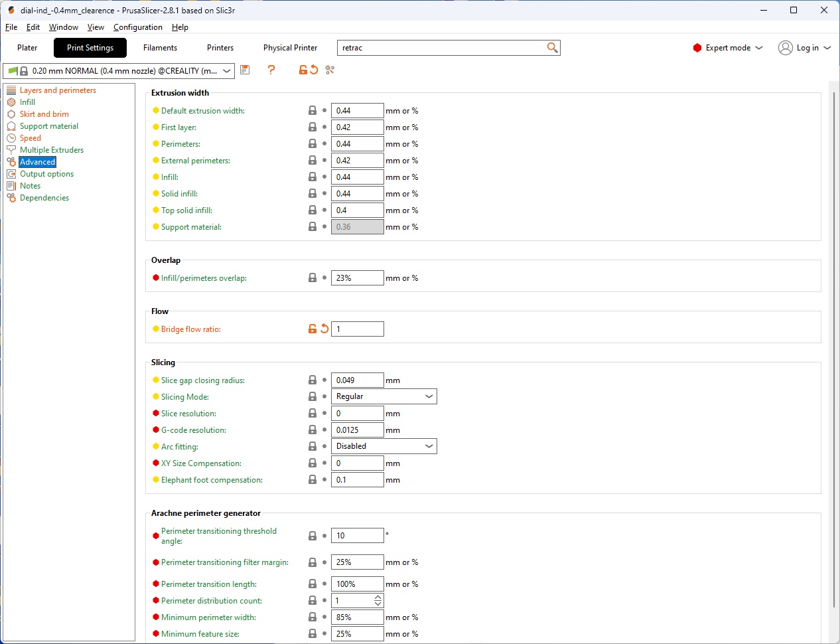Open the Configuration menu
This screenshot has width=840, height=644.
(138, 27)
